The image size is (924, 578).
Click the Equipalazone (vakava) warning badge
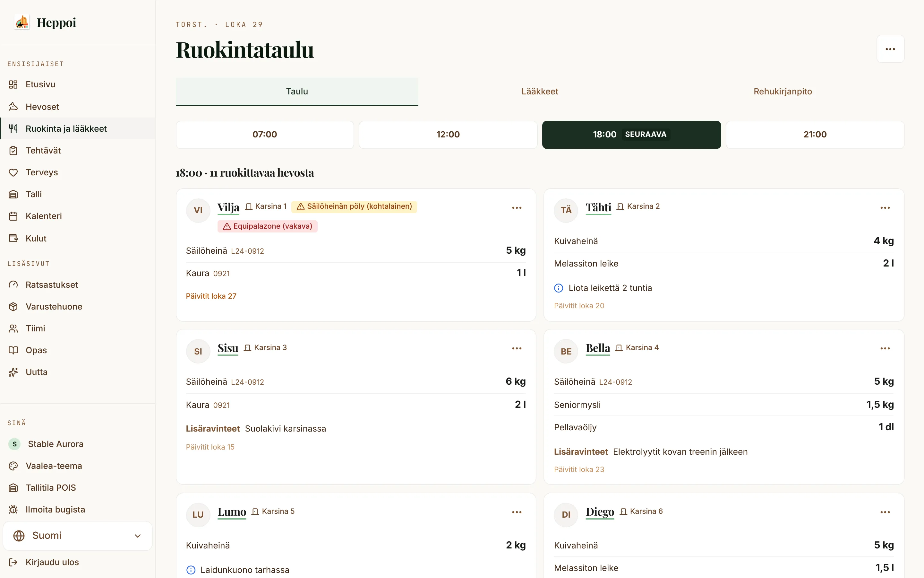coord(267,226)
